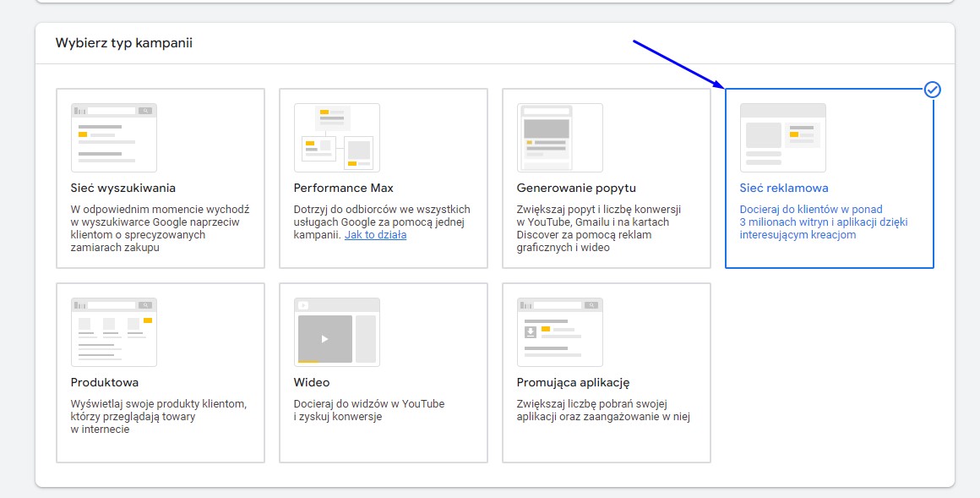
Task: Click the Produktowa card description text
Action: (159, 416)
